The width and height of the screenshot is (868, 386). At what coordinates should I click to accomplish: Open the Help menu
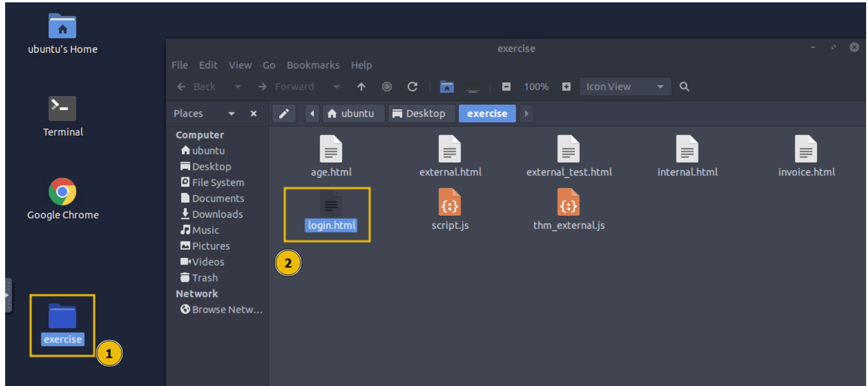(x=362, y=65)
